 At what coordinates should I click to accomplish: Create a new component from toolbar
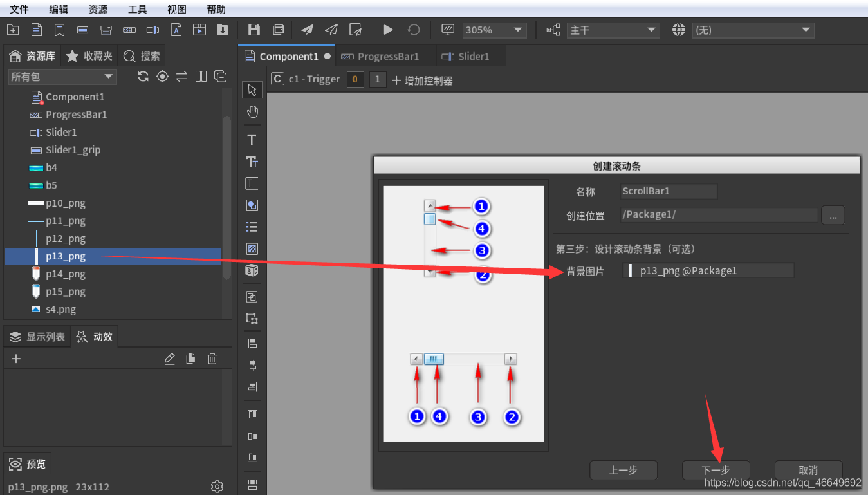coord(37,30)
